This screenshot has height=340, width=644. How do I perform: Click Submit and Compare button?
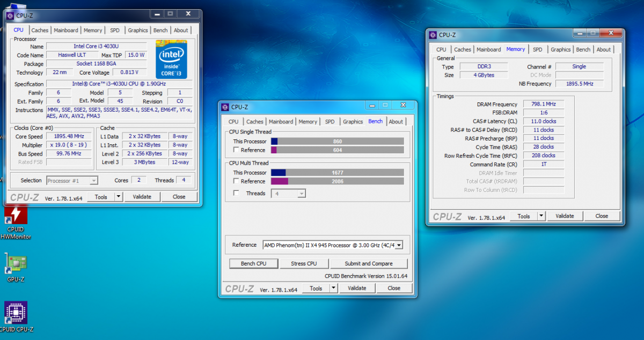tap(369, 264)
